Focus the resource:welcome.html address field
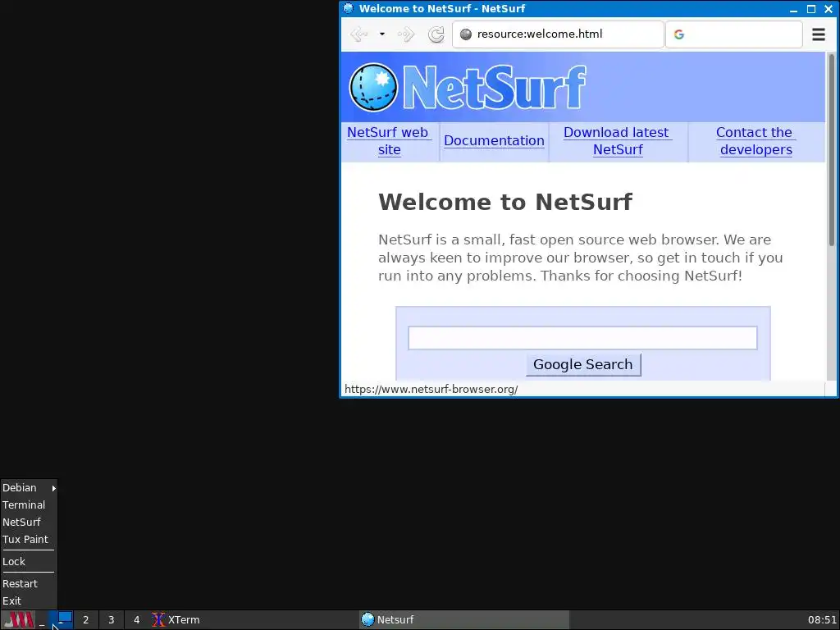This screenshot has height=630, width=840. point(558,34)
